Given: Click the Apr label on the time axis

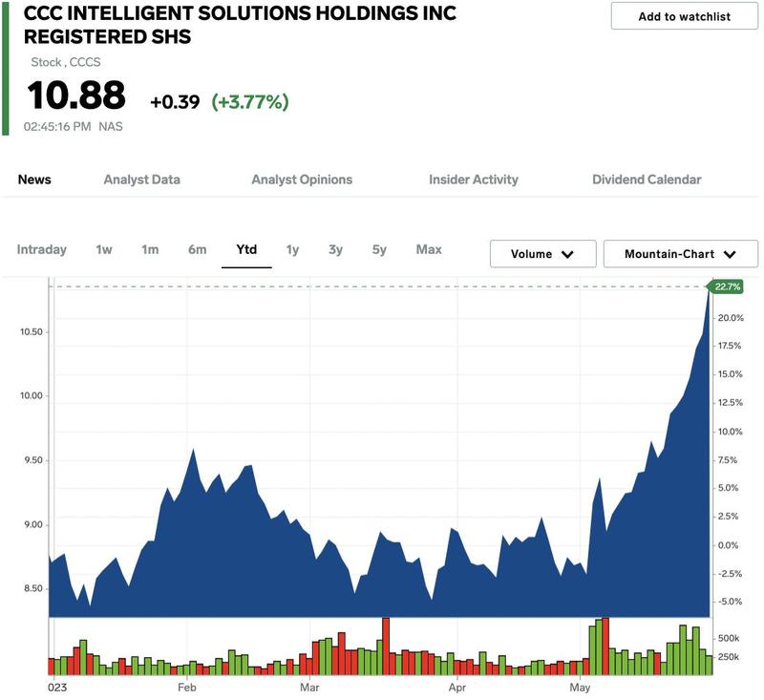Looking at the screenshot, I should [x=457, y=688].
